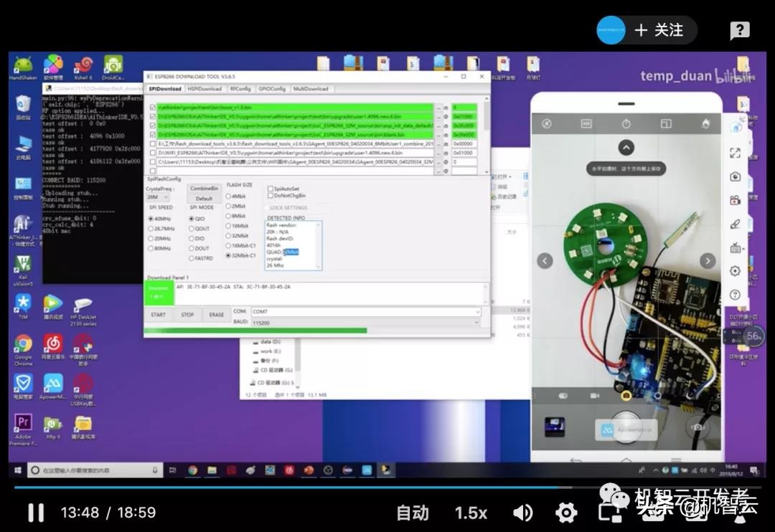Switch to the MultiDownload tab

pyautogui.click(x=311, y=89)
